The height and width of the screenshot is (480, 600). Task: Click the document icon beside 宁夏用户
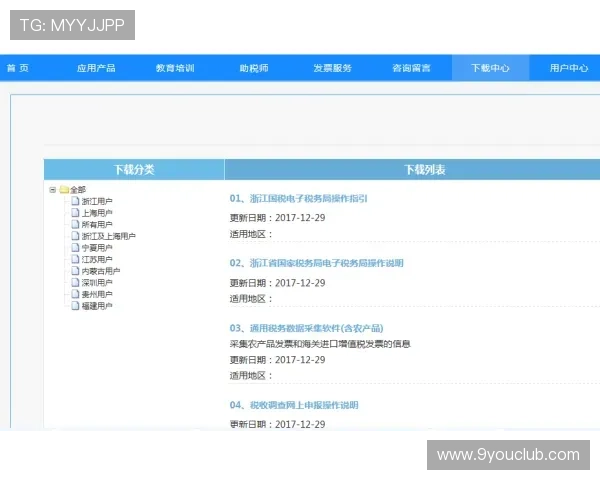[75, 248]
